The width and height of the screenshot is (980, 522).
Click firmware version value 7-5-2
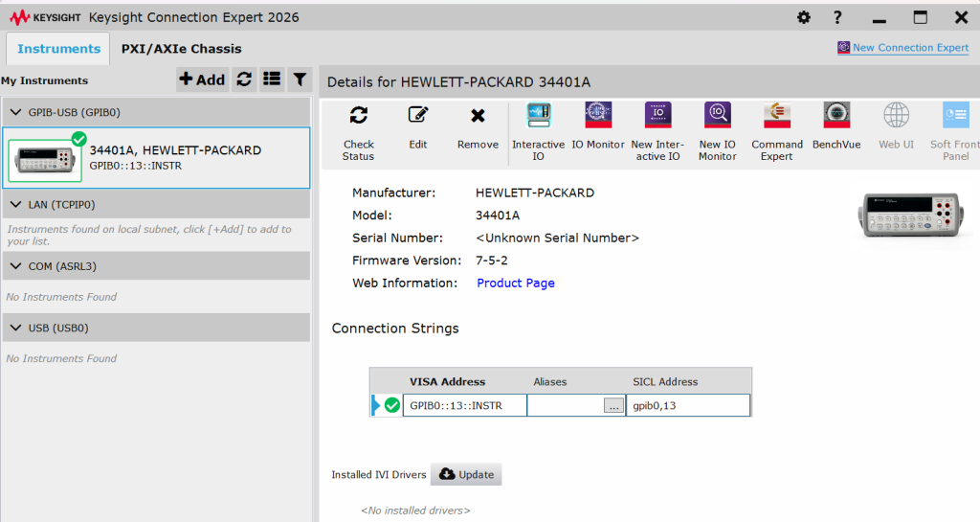point(492,261)
